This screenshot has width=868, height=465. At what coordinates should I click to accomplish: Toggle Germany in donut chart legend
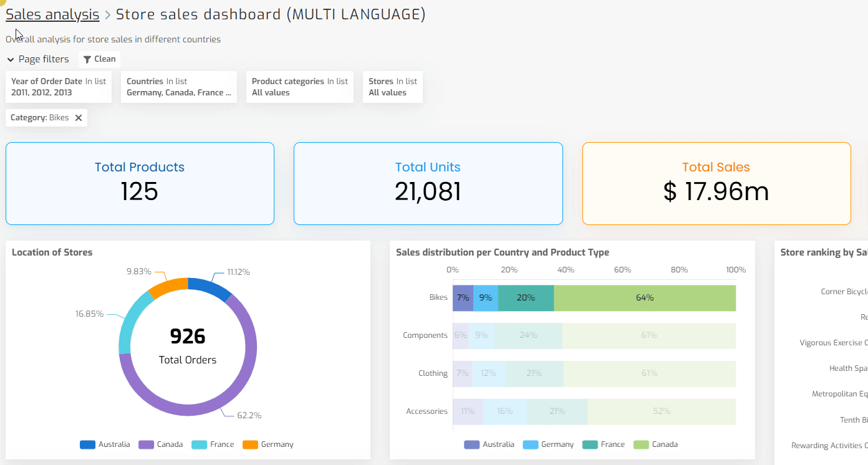[x=268, y=444]
